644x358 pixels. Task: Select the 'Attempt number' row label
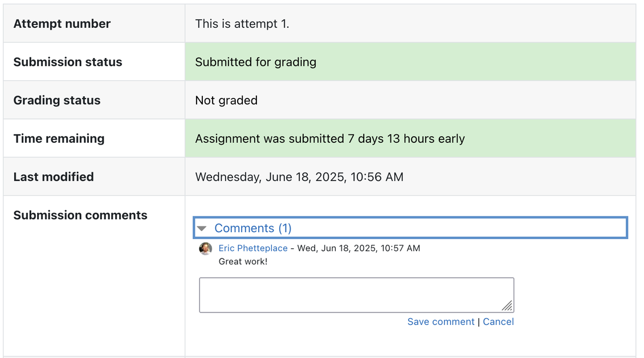point(62,23)
